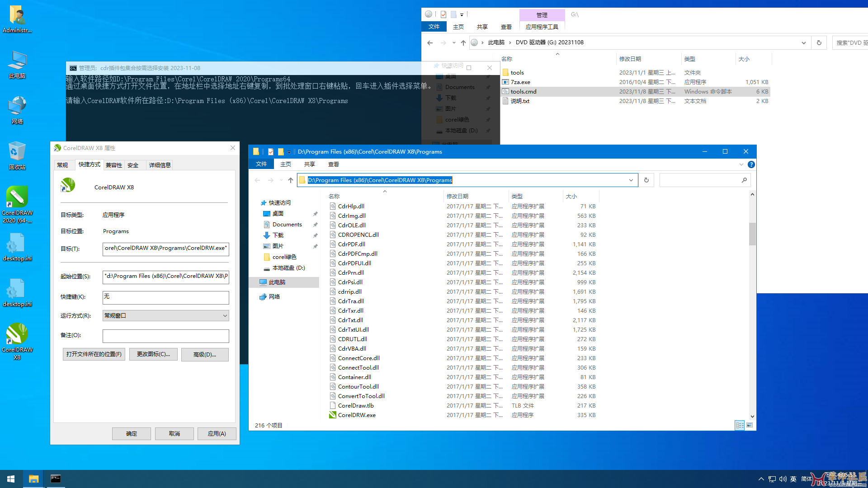The height and width of the screenshot is (488, 868).
Task: Open the This PC desktop icon
Action: point(17,65)
